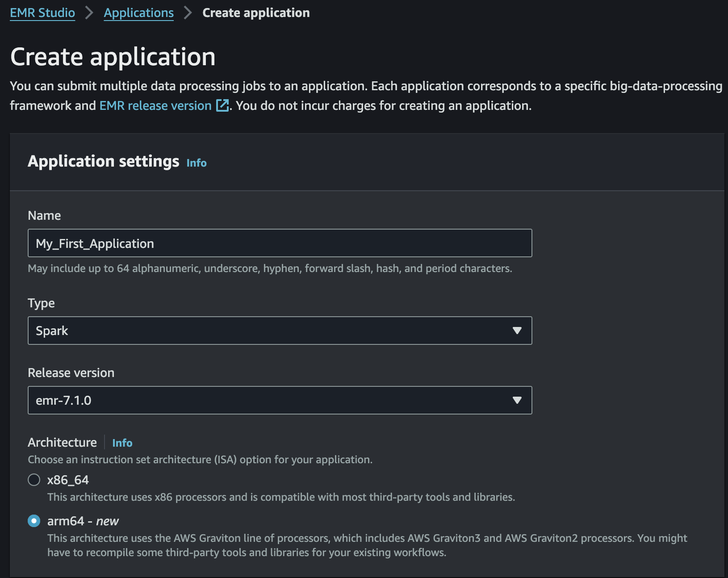Click the arrow icon in the Spark field
Image resolution: width=728 pixels, height=578 pixels.
click(x=517, y=331)
